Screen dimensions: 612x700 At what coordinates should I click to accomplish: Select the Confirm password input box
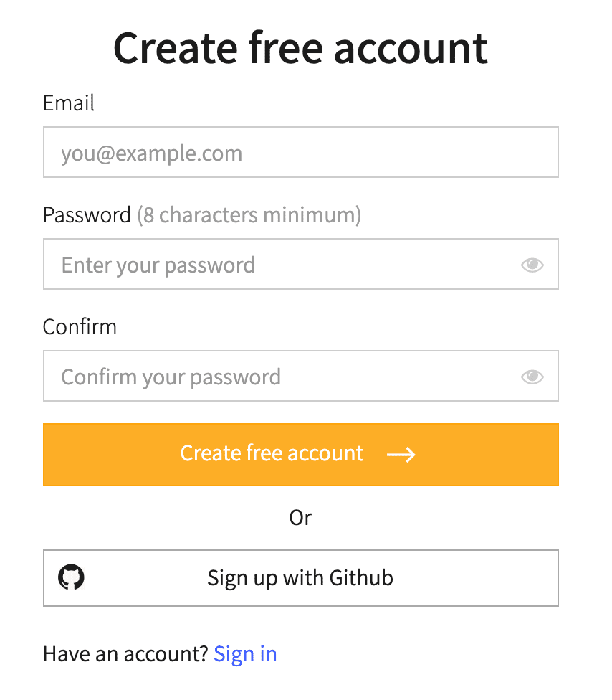pyautogui.click(x=301, y=376)
